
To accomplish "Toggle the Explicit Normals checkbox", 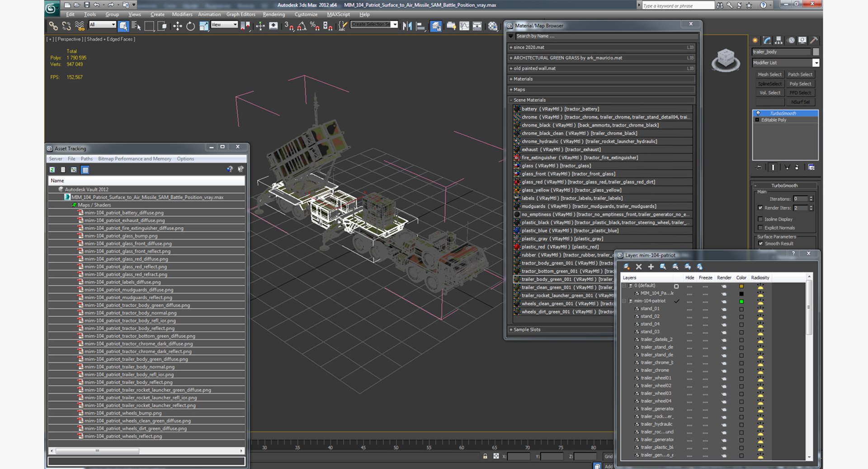I will tap(760, 228).
